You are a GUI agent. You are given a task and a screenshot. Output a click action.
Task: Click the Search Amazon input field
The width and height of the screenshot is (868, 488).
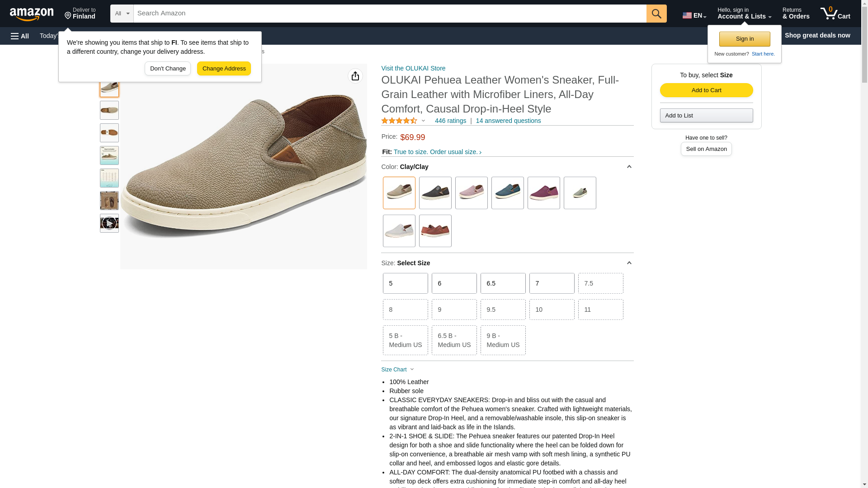[x=389, y=14]
